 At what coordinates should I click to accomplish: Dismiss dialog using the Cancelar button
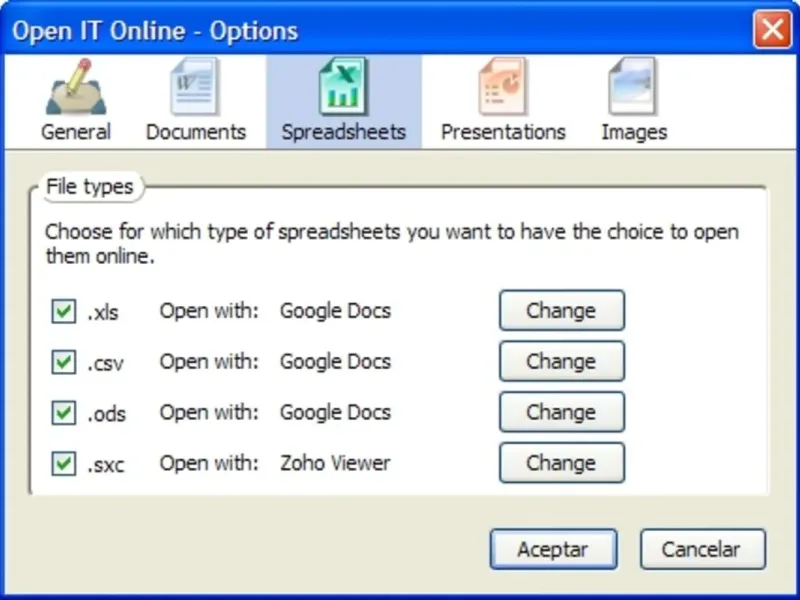(x=701, y=549)
